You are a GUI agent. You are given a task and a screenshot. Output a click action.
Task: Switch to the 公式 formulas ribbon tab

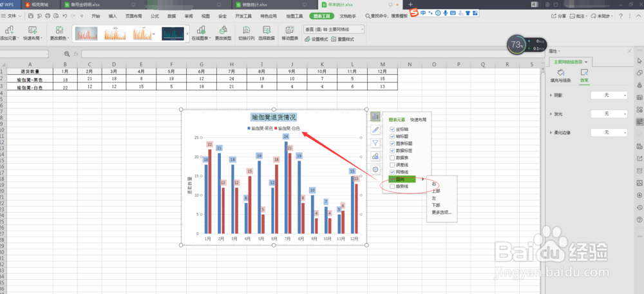(155, 16)
